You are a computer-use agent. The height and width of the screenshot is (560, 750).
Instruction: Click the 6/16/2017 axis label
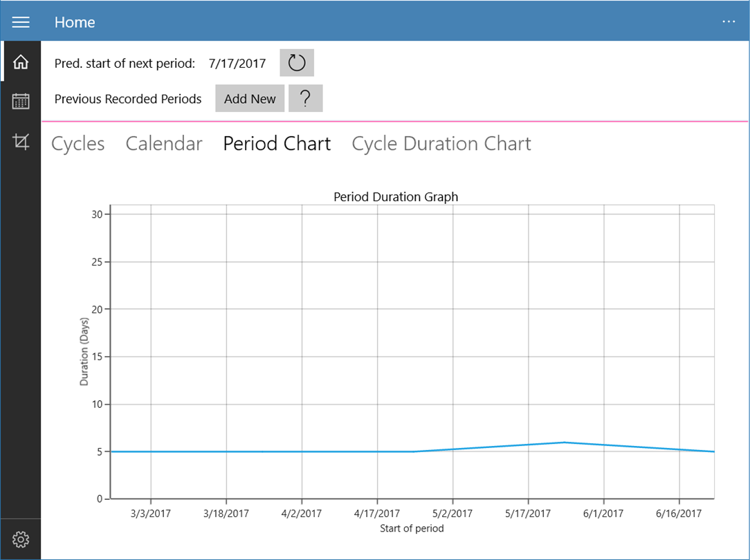coord(679,514)
